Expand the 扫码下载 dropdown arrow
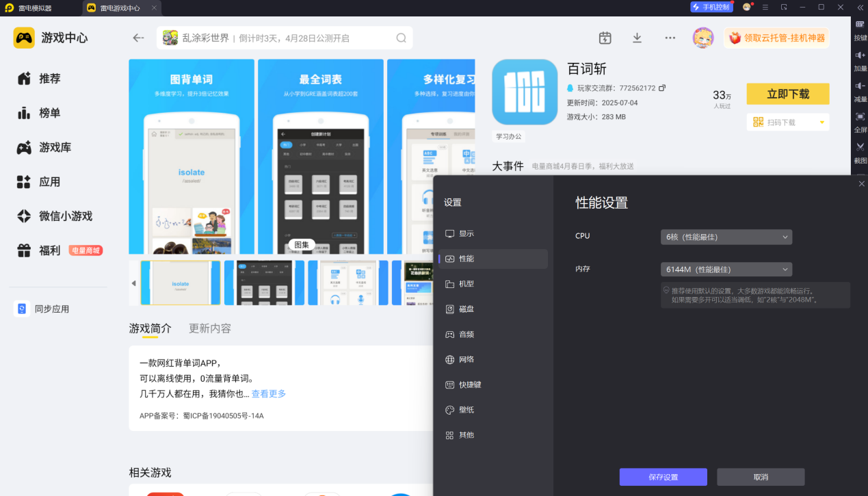 [x=822, y=122]
